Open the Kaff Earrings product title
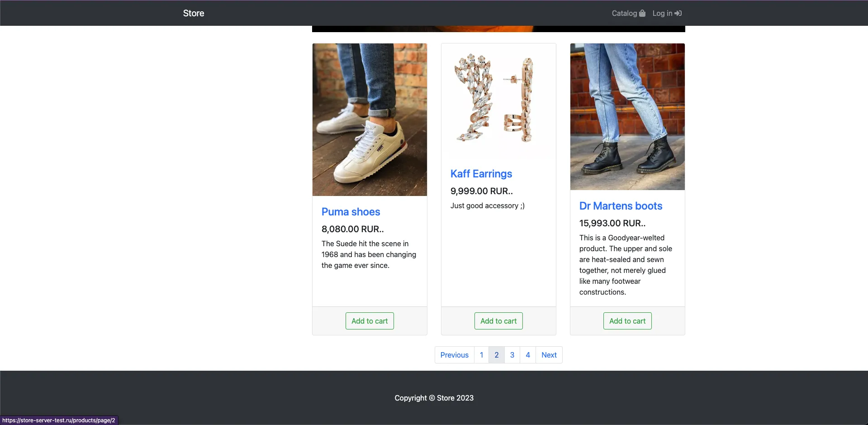868x425 pixels. pos(481,174)
